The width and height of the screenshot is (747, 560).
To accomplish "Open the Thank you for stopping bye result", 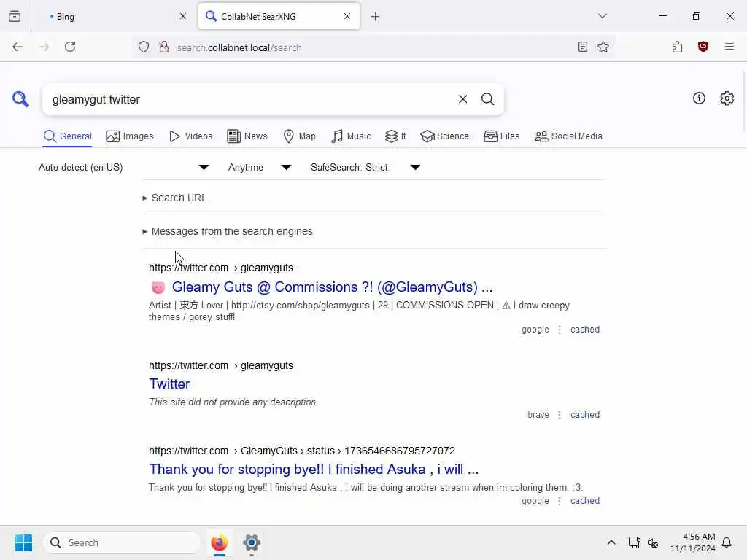I will [x=314, y=469].
